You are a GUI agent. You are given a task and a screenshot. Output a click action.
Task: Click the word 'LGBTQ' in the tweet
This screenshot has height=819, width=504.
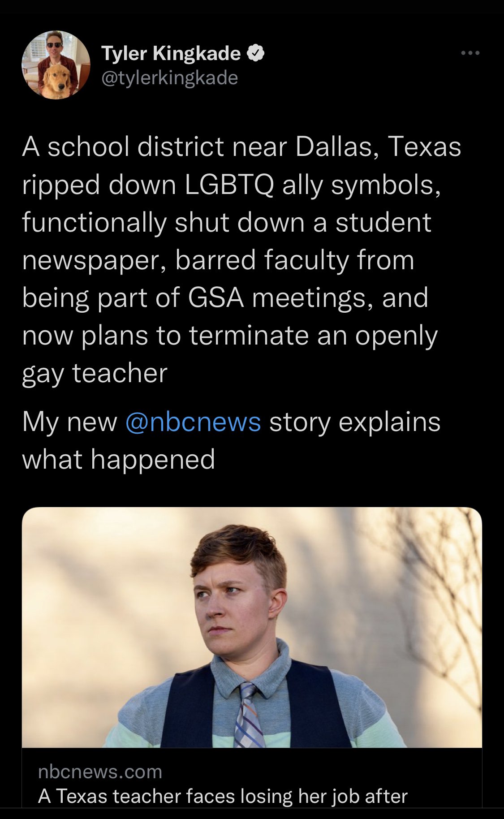tap(229, 185)
